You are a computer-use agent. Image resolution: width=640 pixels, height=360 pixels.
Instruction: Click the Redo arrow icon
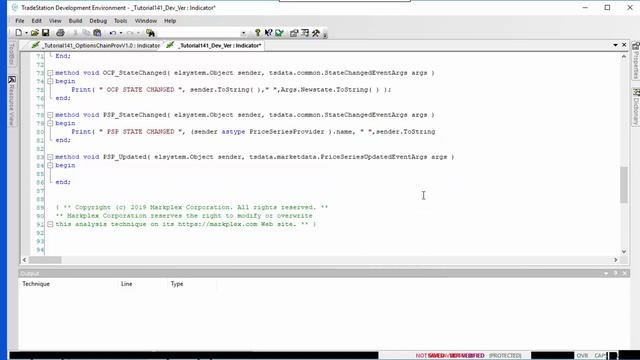[x=130, y=33]
